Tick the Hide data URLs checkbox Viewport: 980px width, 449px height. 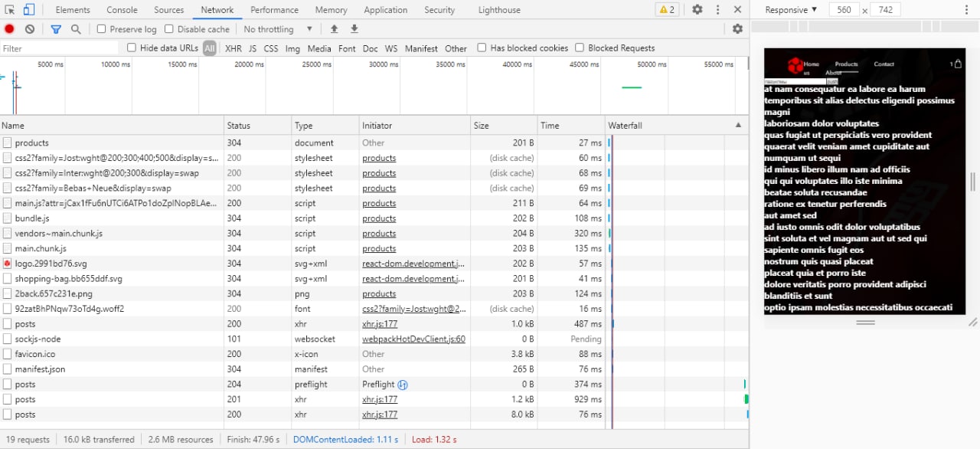click(132, 48)
